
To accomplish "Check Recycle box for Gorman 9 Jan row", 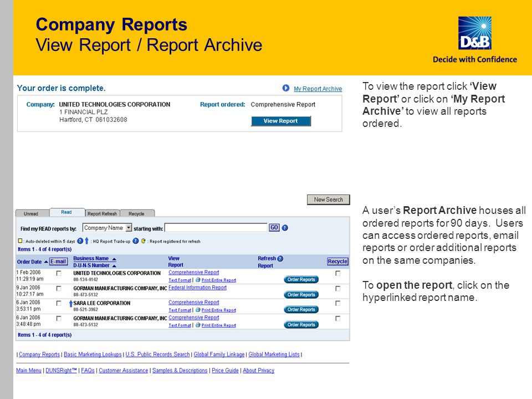I will coord(337,288).
